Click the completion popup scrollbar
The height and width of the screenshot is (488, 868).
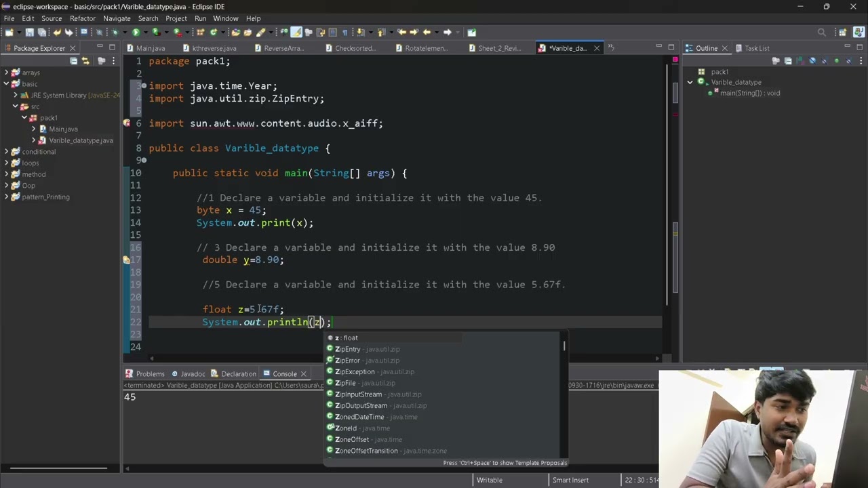point(564,346)
